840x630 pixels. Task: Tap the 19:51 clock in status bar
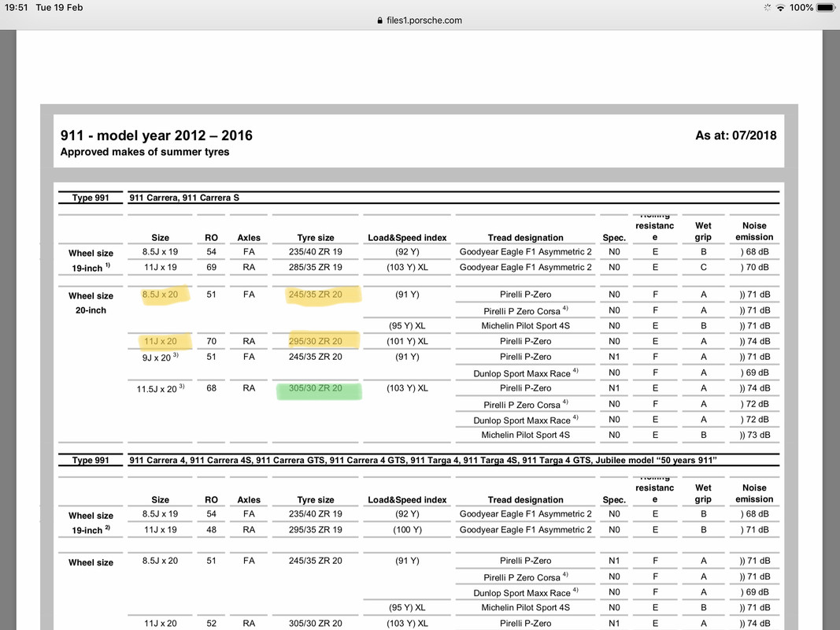[16, 8]
